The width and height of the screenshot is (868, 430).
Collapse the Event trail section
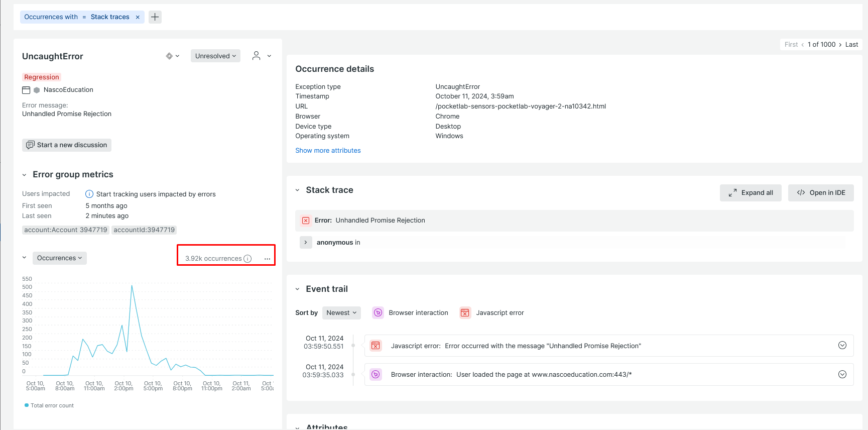tap(297, 289)
